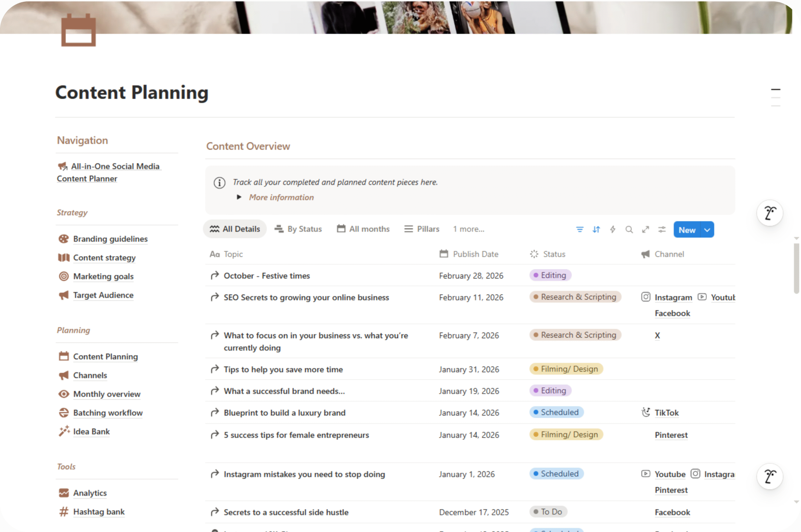This screenshot has width=801, height=532.
Task: Click the upper floating assistant circle icon
Action: pos(769,213)
